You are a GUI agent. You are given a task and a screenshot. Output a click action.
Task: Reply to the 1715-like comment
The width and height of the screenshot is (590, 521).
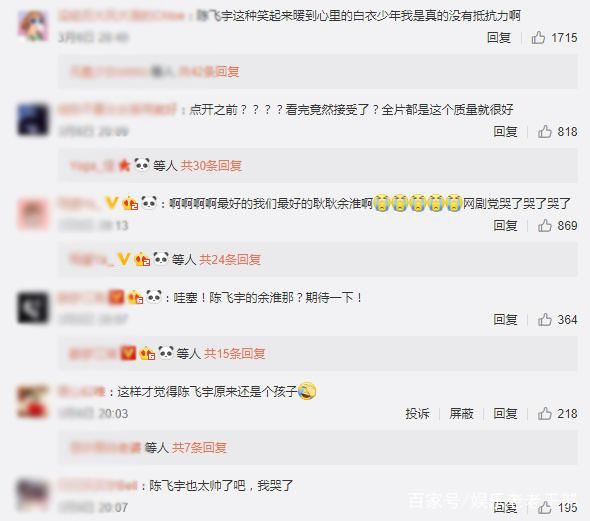(x=499, y=38)
